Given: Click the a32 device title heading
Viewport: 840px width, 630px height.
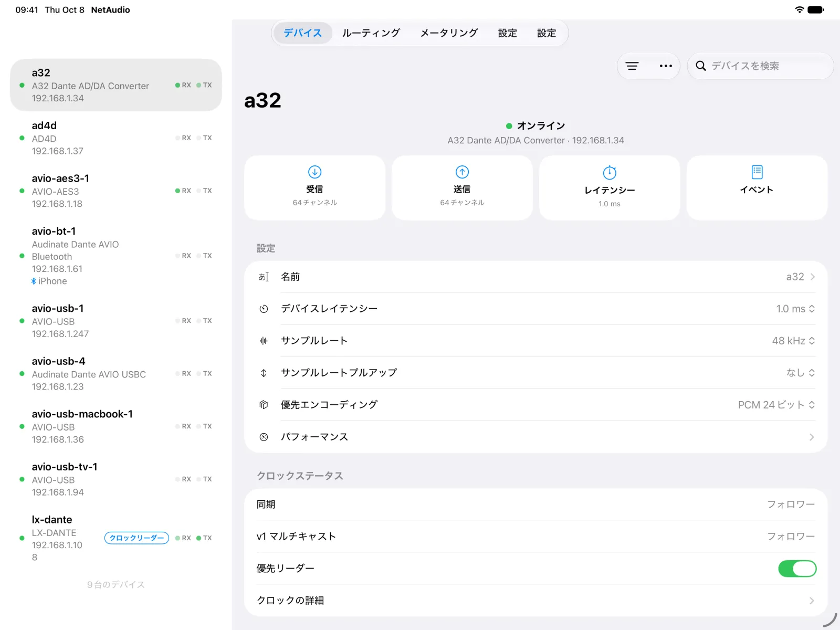Looking at the screenshot, I should [x=262, y=100].
